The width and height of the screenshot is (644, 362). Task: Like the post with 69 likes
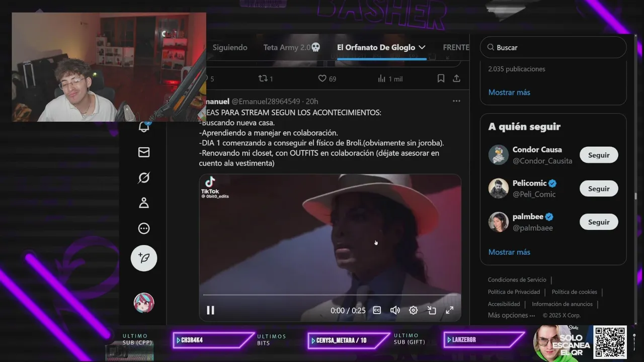(327, 78)
